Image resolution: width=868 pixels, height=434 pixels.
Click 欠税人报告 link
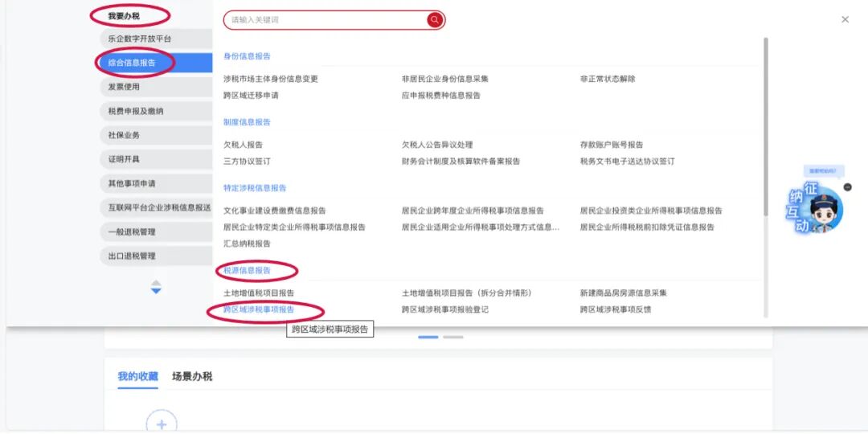pyautogui.click(x=243, y=145)
